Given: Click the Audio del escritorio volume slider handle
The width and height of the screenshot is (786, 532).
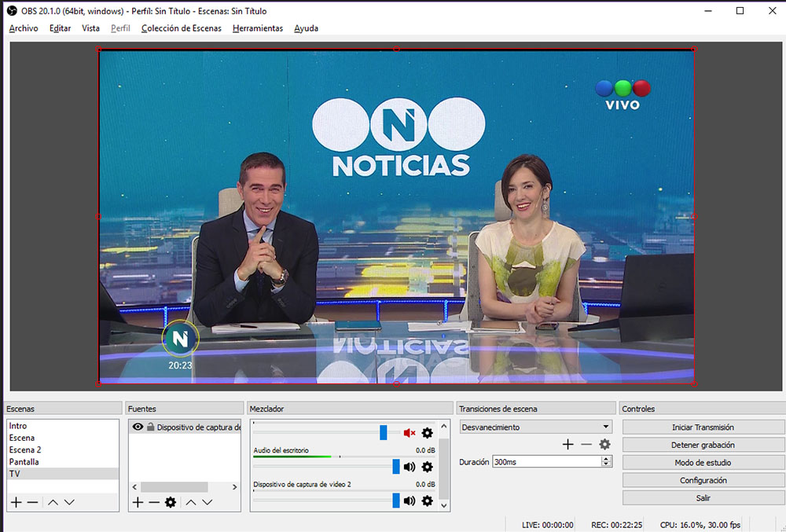Looking at the screenshot, I should click(x=396, y=467).
